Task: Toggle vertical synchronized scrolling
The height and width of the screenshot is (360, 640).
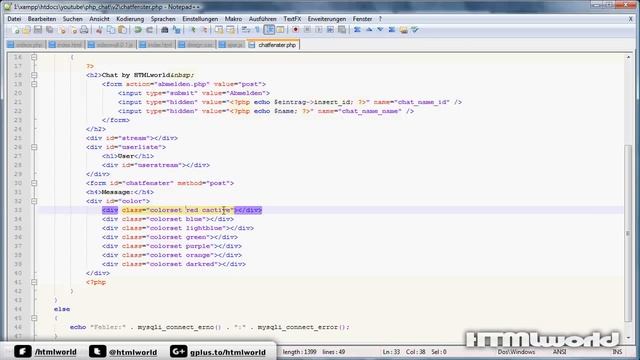Action: 219,30
